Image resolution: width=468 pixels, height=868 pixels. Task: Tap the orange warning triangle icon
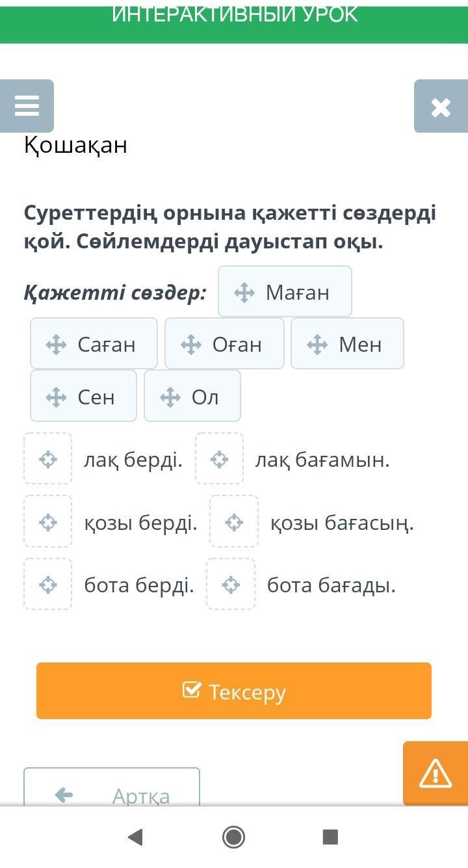coord(435,774)
